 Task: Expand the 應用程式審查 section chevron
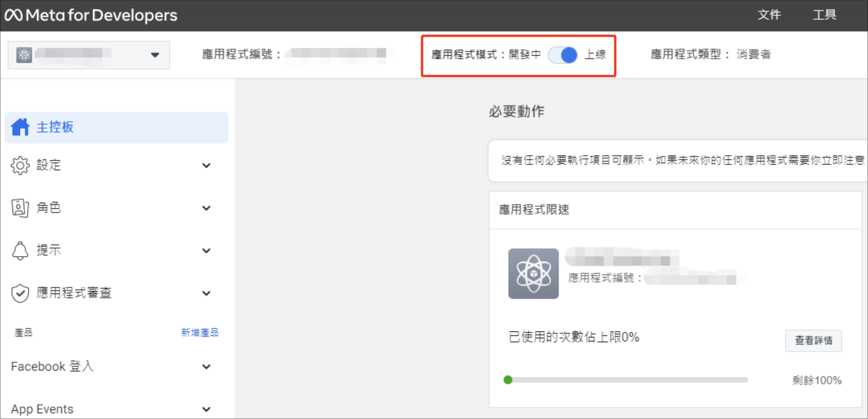(x=206, y=293)
